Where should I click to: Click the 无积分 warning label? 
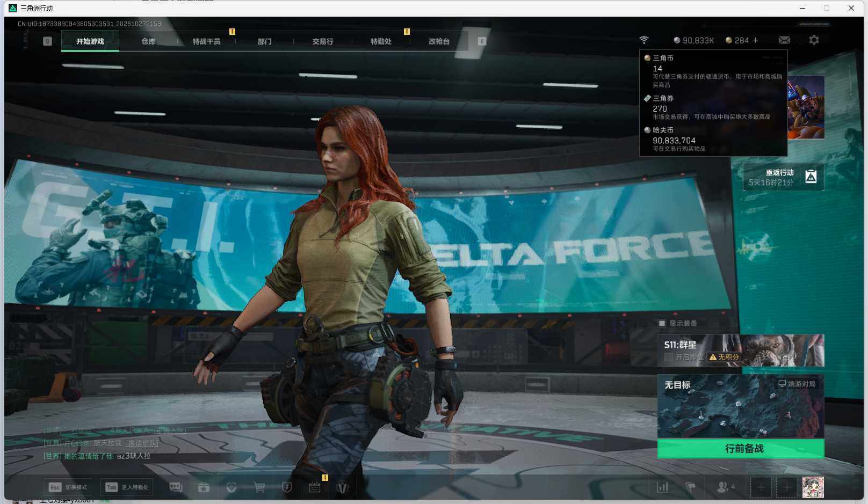[724, 357]
